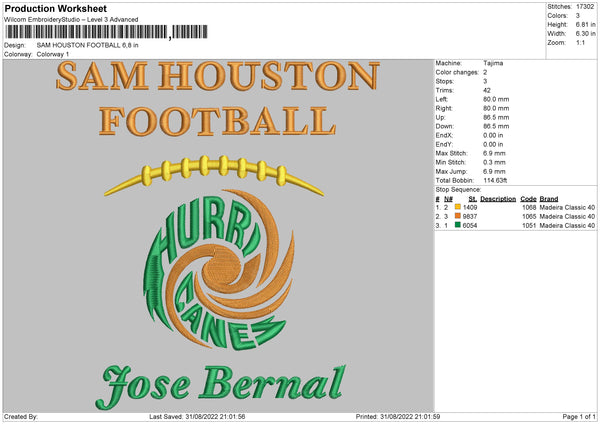Screen dimensions: 600x424
Task: Click thread code "1065"
Action: tap(529, 217)
